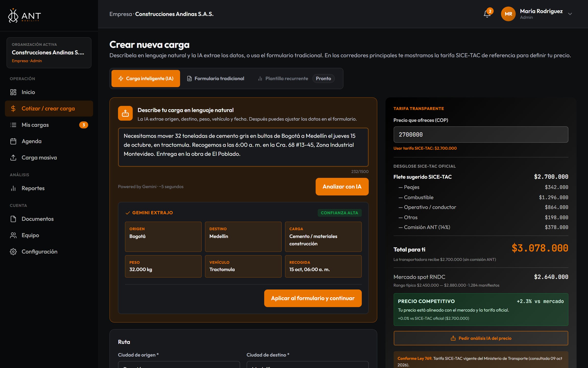The height and width of the screenshot is (368, 588).
Task: Click the CARGA Cemento / materiales card
Action: [323, 237]
